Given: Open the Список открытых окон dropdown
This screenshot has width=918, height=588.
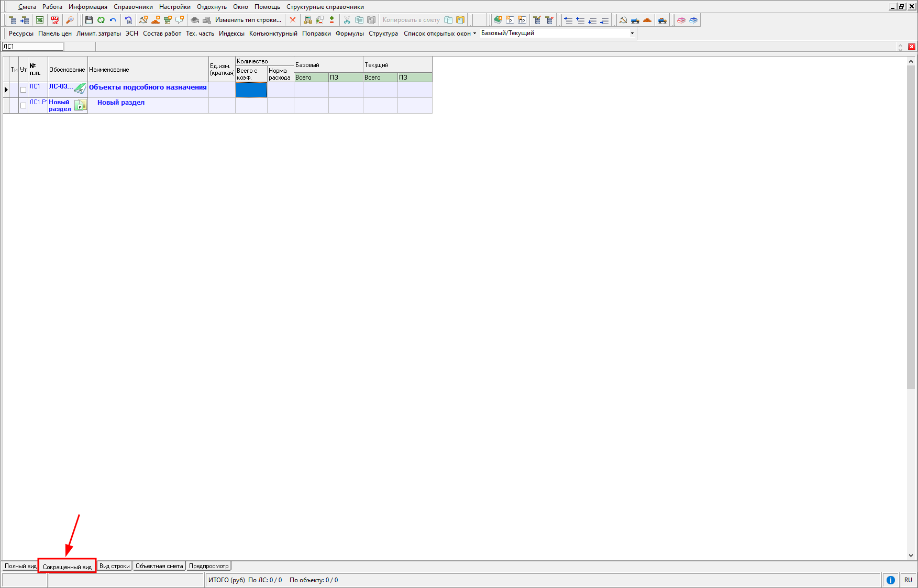Looking at the screenshot, I should 440,34.
